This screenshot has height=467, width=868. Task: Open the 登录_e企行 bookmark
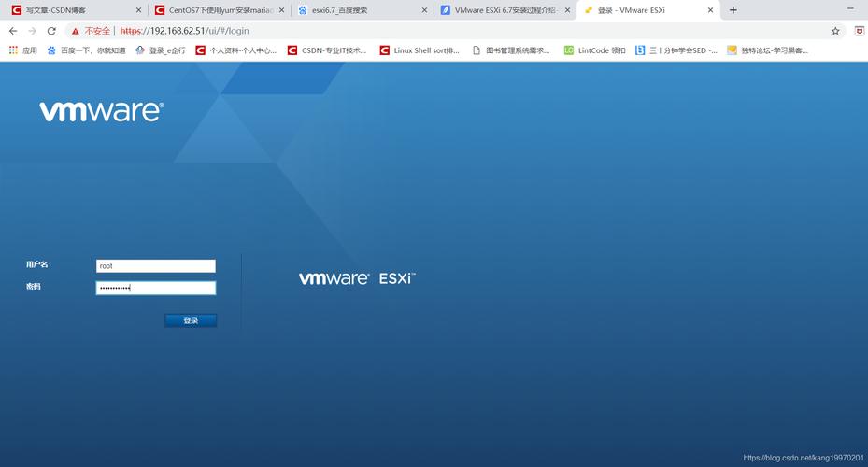pyautogui.click(x=161, y=50)
